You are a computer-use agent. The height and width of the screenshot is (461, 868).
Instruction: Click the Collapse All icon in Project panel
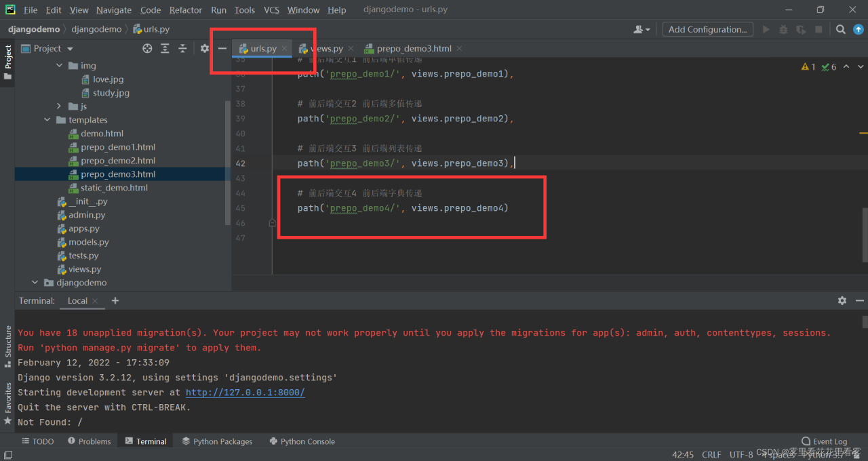coord(182,48)
